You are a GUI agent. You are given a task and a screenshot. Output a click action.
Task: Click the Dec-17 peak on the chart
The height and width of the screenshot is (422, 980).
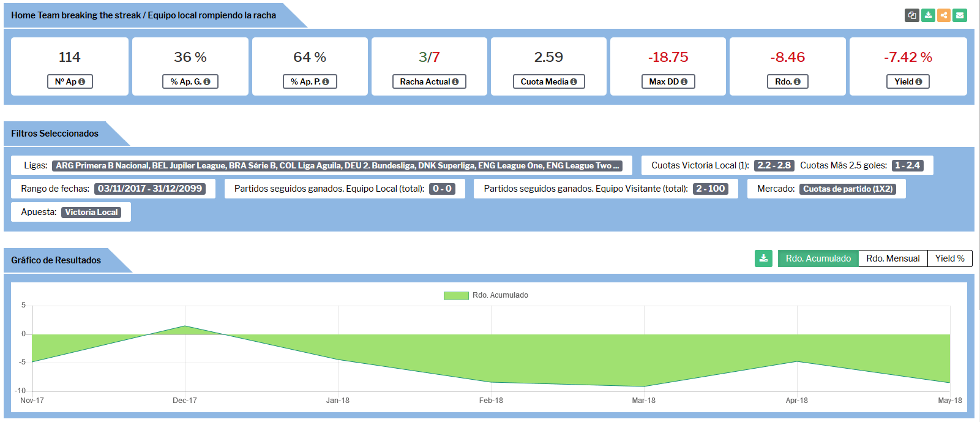coord(185,326)
